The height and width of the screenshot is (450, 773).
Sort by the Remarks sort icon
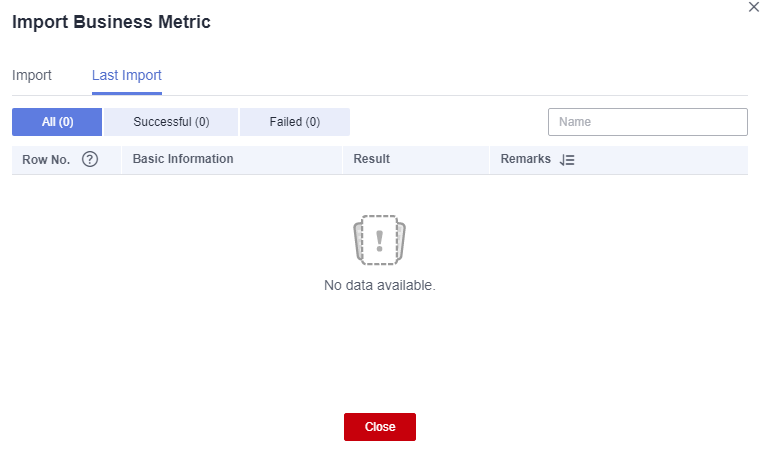(567, 160)
